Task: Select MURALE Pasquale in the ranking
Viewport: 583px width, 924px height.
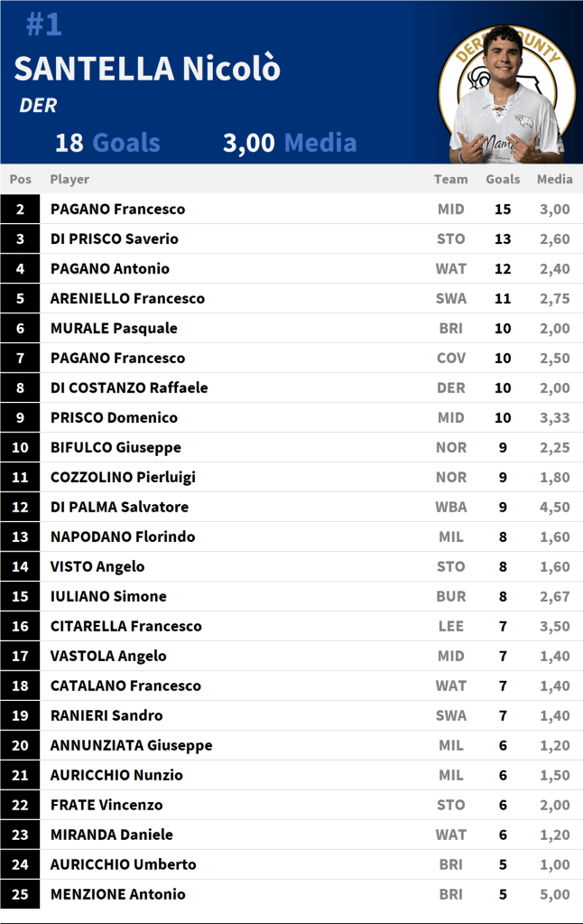Action: 114,328
